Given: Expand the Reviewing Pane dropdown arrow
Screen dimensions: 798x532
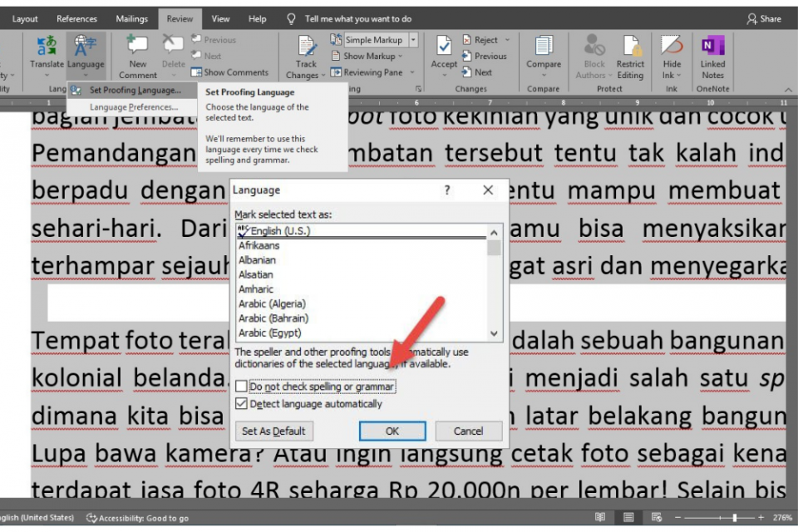Looking at the screenshot, I should tap(412, 72).
